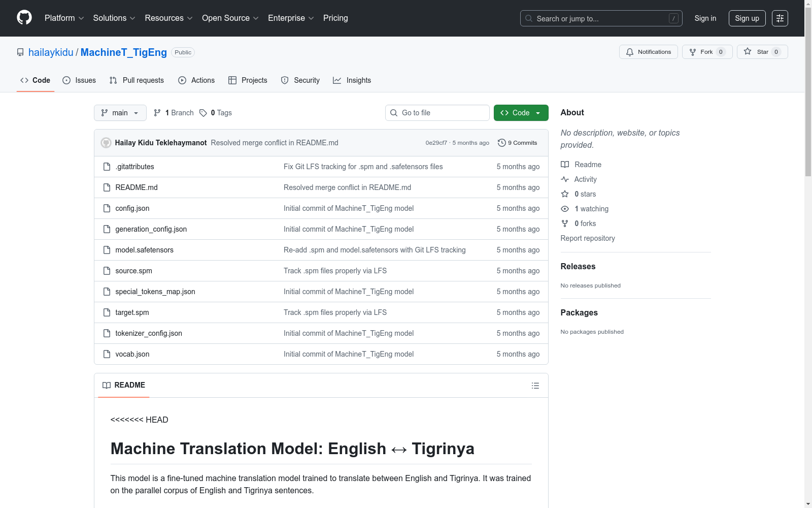
Task: Open the green Code dropdown
Action: [x=521, y=113]
